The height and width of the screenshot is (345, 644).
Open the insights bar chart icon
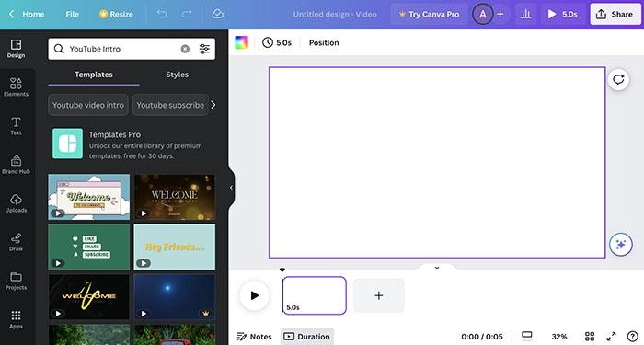coord(525,14)
